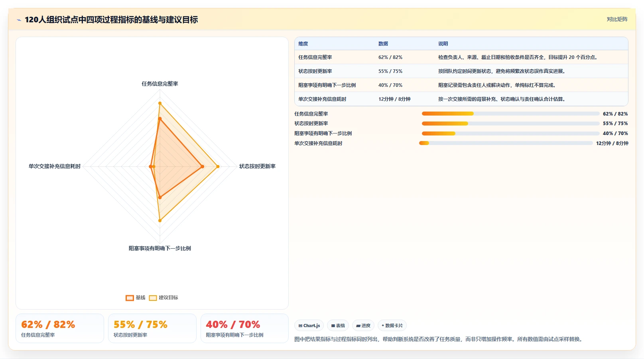Click the 55% / 75% summary card
The image size is (644, 359).
[x=152, y=328]
